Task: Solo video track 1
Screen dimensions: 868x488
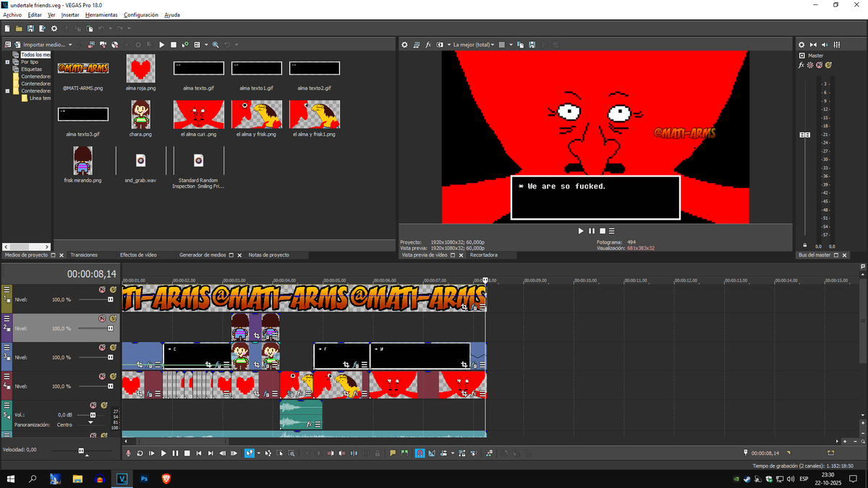Action: (113, 289)
